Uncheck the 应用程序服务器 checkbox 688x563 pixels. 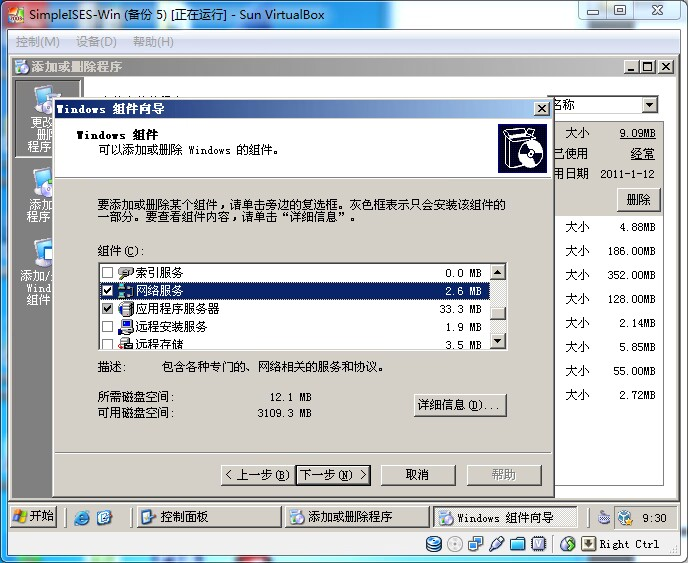click(108, 308)
